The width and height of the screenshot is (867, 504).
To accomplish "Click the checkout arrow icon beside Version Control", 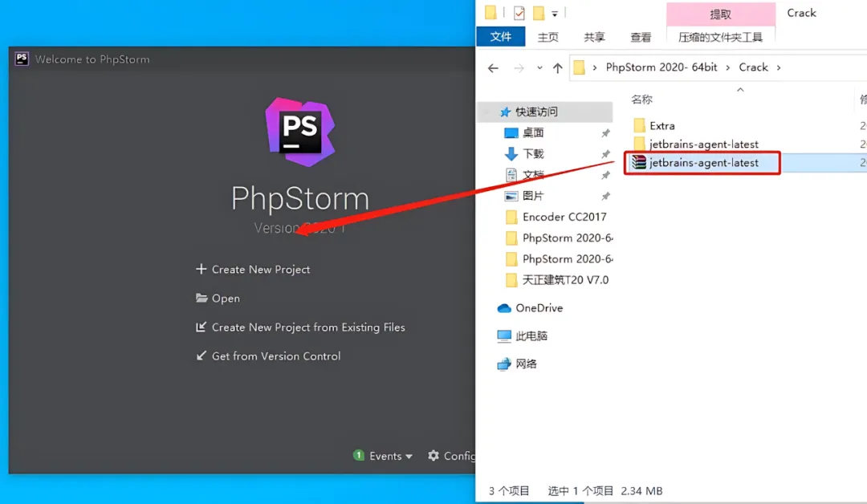I will (x=201, y=356).
